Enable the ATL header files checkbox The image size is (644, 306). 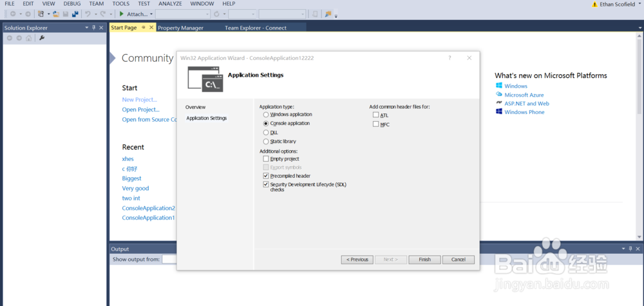(376, 115)
